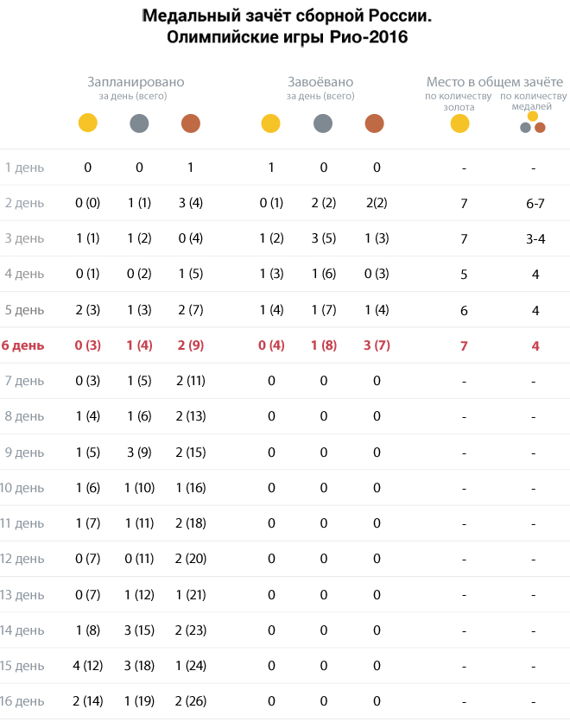Screen dimensions: 570x728
Task: Select the subtitle 'Олимпийские игры Рио-2016'
Action: click(287, 37)
